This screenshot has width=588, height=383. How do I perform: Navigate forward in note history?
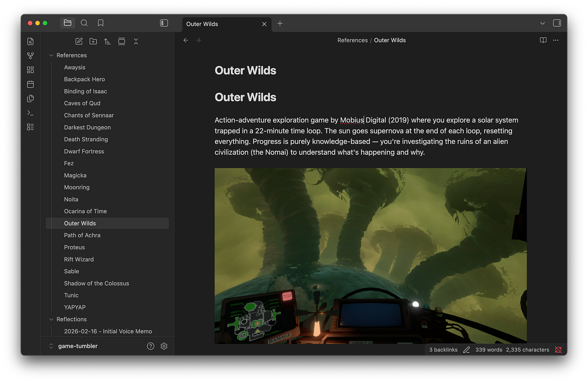tap(198, 40)
